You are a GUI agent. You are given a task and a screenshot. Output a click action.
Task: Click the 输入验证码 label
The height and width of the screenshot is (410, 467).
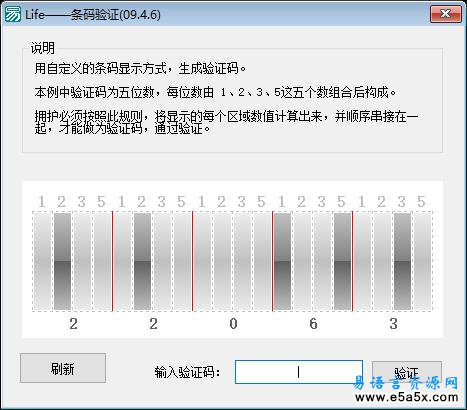tap(187, 372)
